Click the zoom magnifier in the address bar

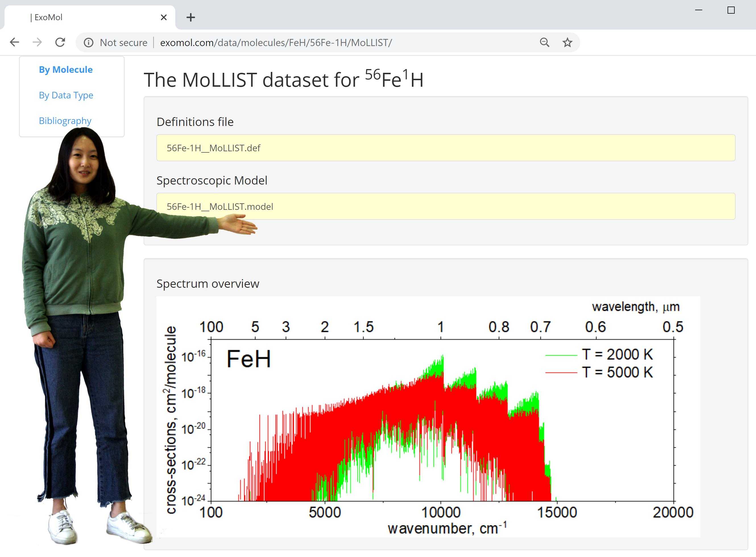point(544,42)
